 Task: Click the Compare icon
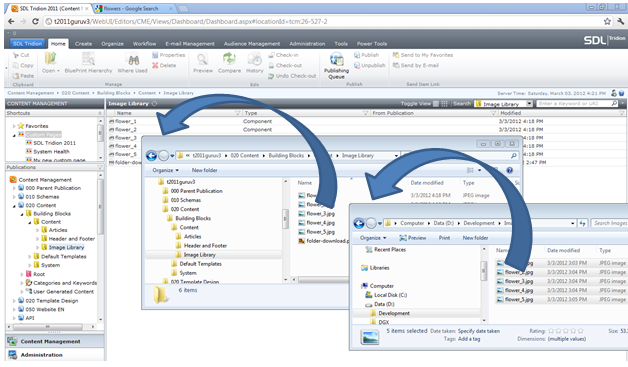point(229,59)
